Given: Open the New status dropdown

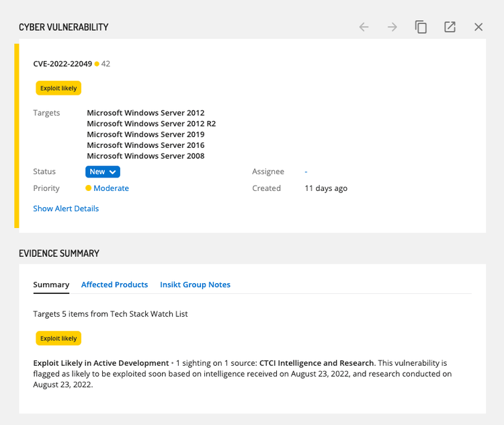Looking at the screenshot, I should pyautogui.click(x=103, y=171).
